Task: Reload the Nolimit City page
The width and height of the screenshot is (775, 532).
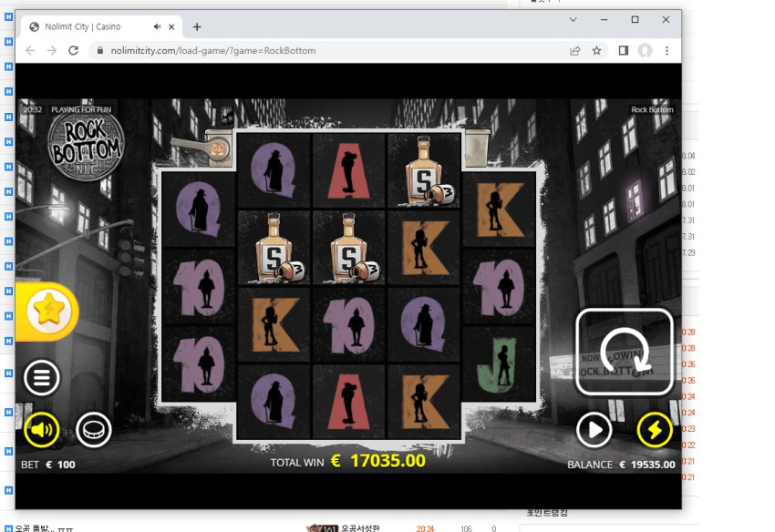Action: pyautogui.click(x=73, y=50)
